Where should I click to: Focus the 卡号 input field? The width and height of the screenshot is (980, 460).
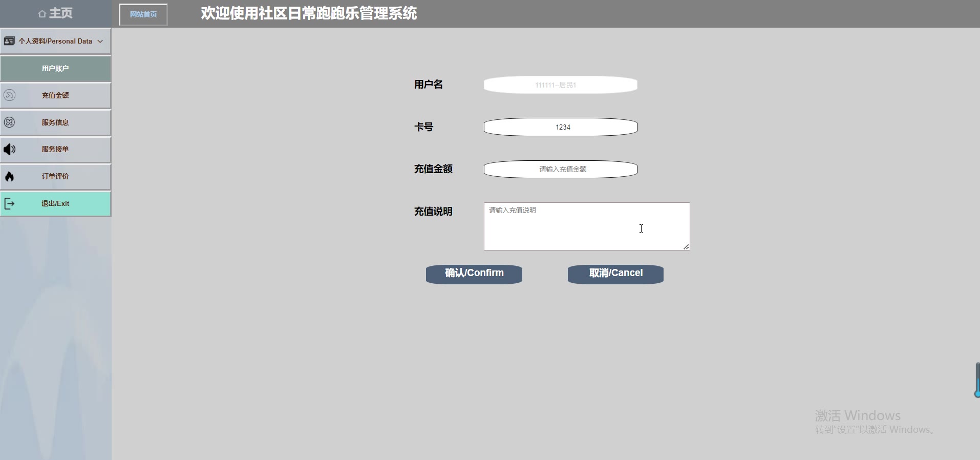pos(561,127)
